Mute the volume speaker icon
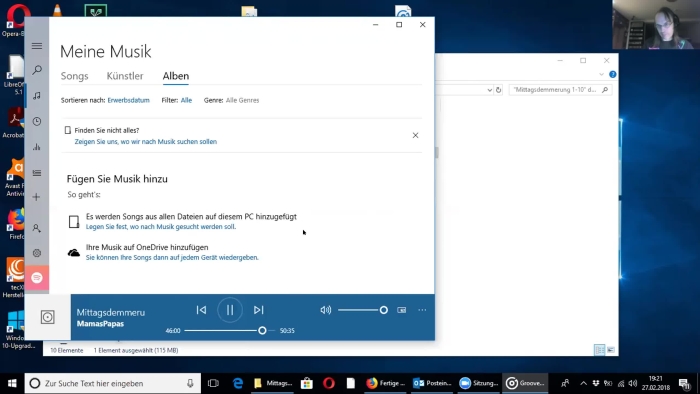Screen dimensions: 700x394 (325, 310)
